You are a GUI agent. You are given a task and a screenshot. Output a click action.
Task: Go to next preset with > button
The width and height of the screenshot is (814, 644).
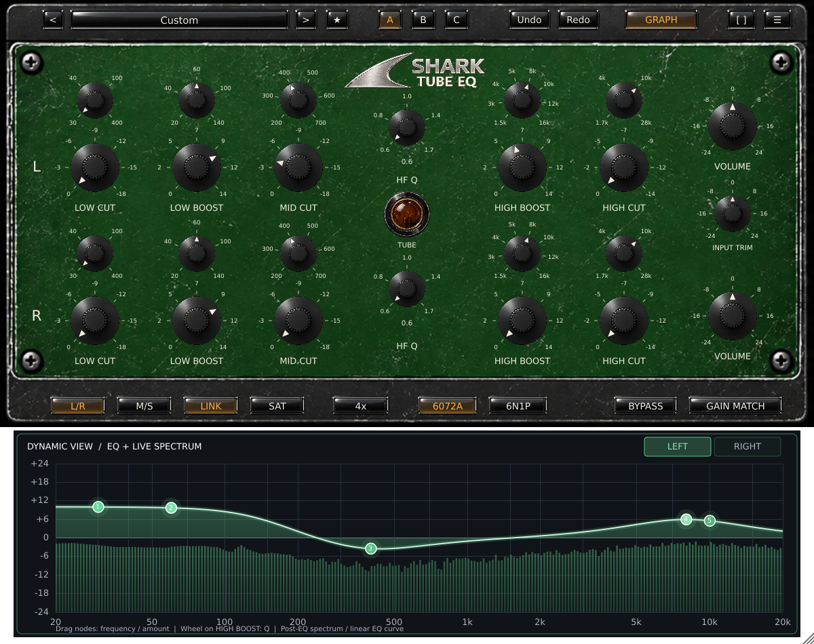306,20
